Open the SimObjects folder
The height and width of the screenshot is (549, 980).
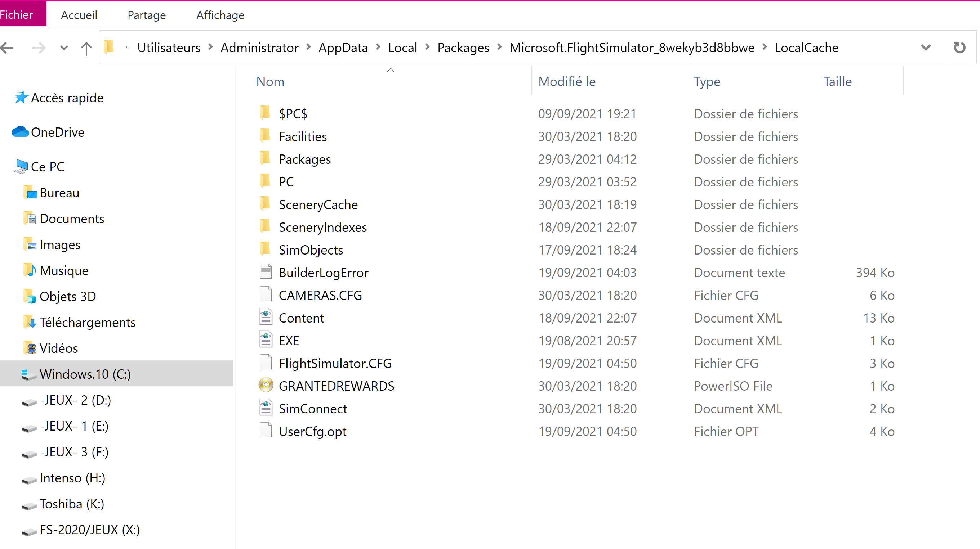311,249
